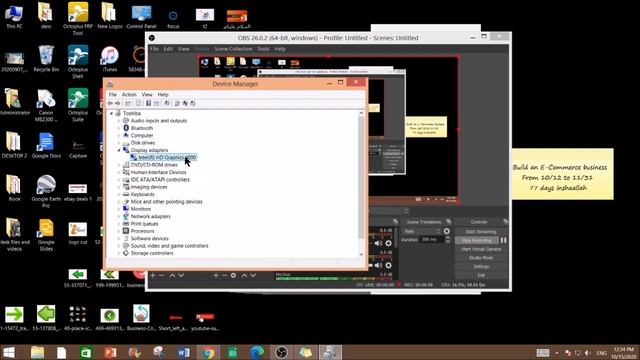Open PowerPoint from the taskbar
640x360 pixels.
(x=110, y=352)
